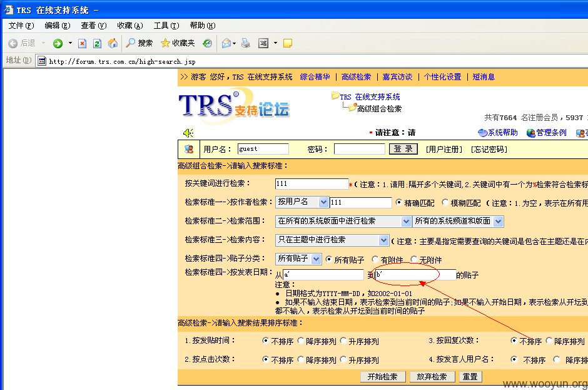Screen dimensions: 588x390
Task: Open the 查看(V) menu
Action: (x=94, y=26)
